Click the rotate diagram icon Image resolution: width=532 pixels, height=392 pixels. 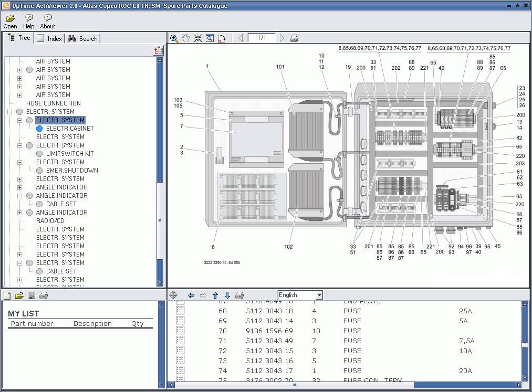(222, 38)
